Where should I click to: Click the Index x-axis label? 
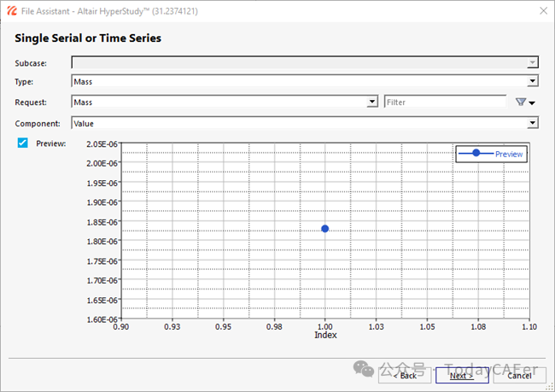tap(325, 336)
